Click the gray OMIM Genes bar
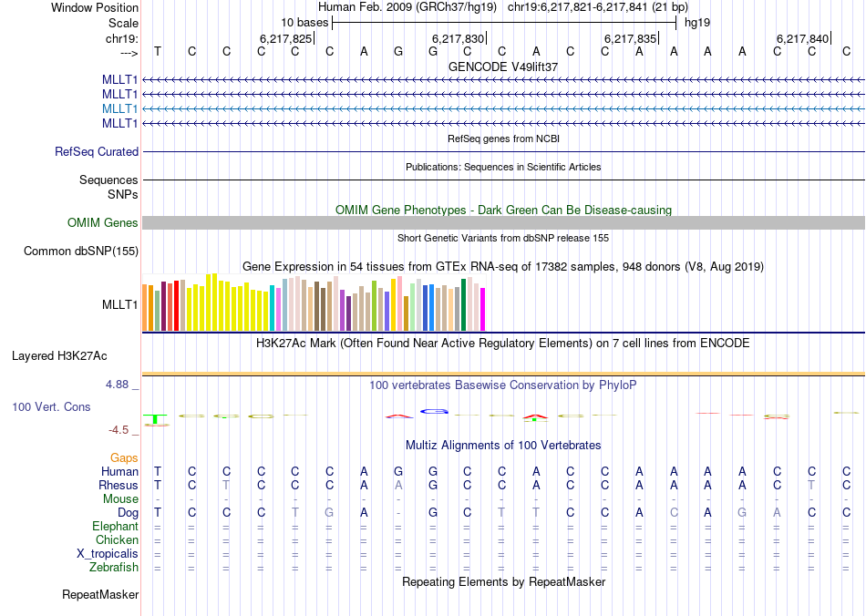Viewport: 866px width, 616px height. [503, 223]
